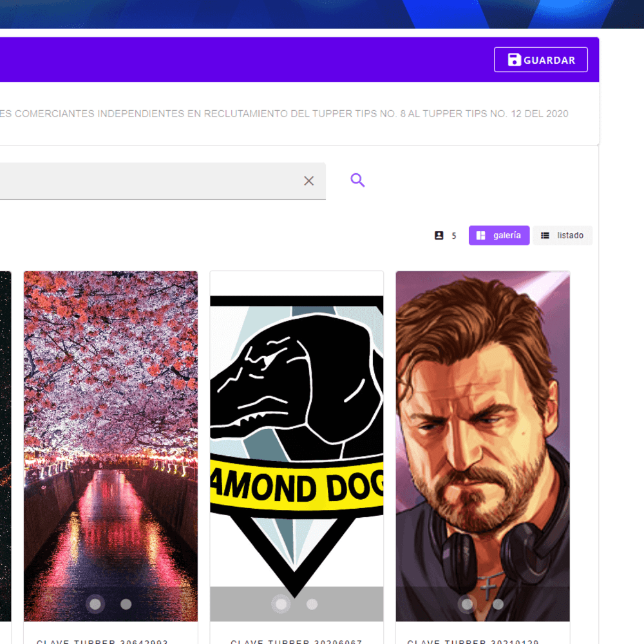Click the grid icon inside the galería button
The image size is (644, 644).
(x=480, y=235)
